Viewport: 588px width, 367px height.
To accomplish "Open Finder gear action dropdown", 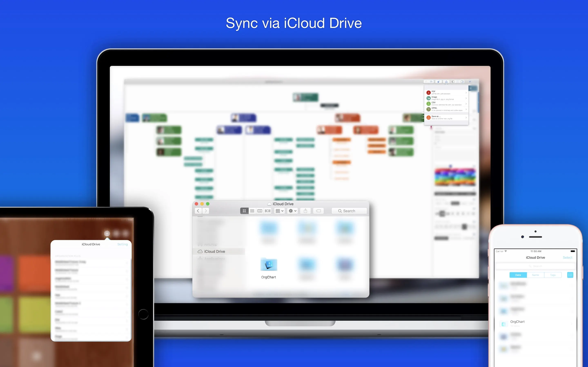I will 292,211.
